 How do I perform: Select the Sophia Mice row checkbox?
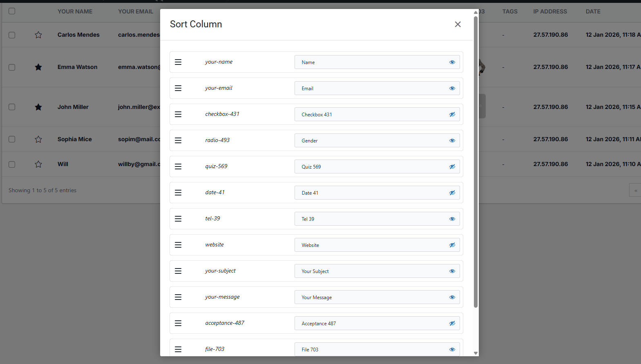[12, 139]
